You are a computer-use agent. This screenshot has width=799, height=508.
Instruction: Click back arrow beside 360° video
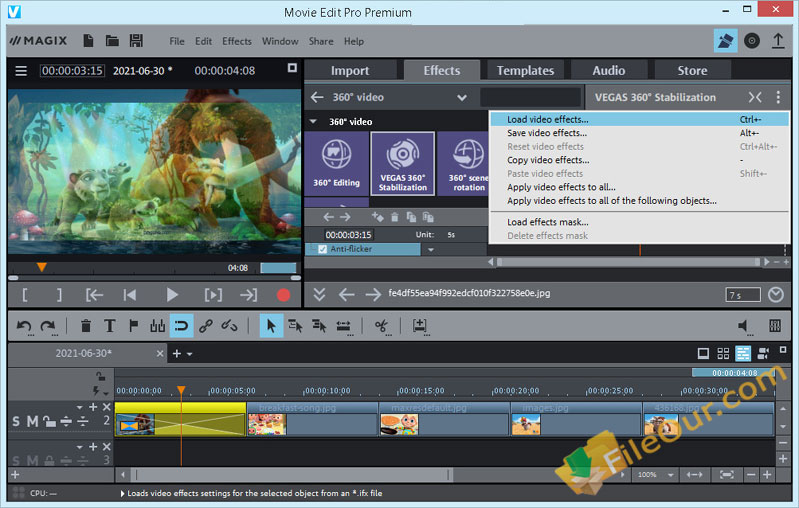click(x=317, y=97)
